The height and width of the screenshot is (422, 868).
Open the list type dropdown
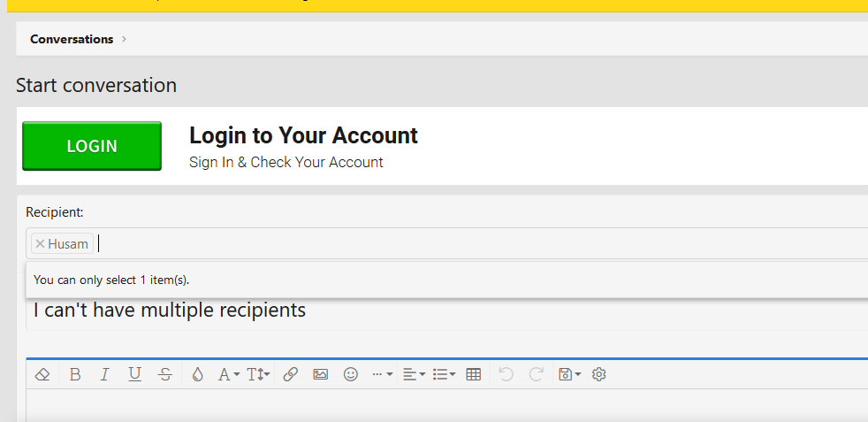[x=444, y=375]
